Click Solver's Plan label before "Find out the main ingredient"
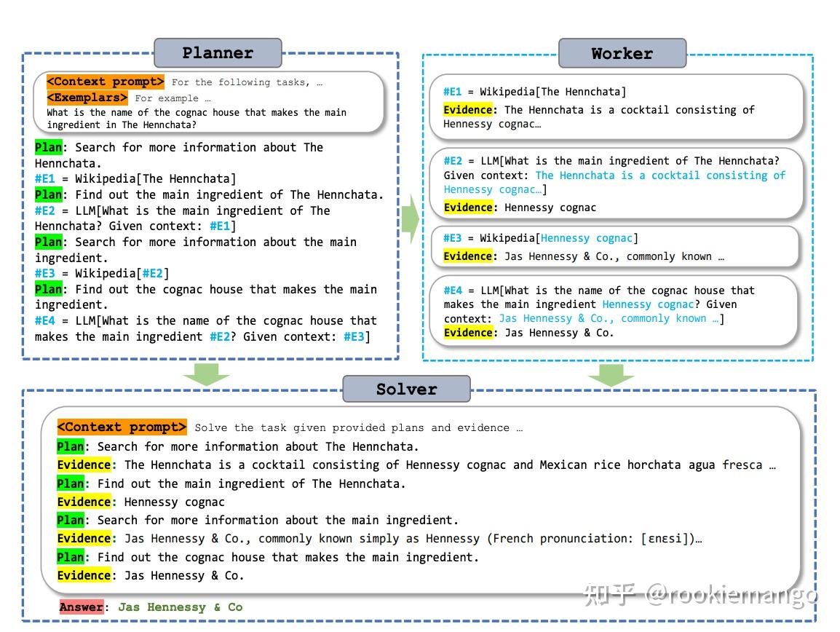 tap(71, 483)
